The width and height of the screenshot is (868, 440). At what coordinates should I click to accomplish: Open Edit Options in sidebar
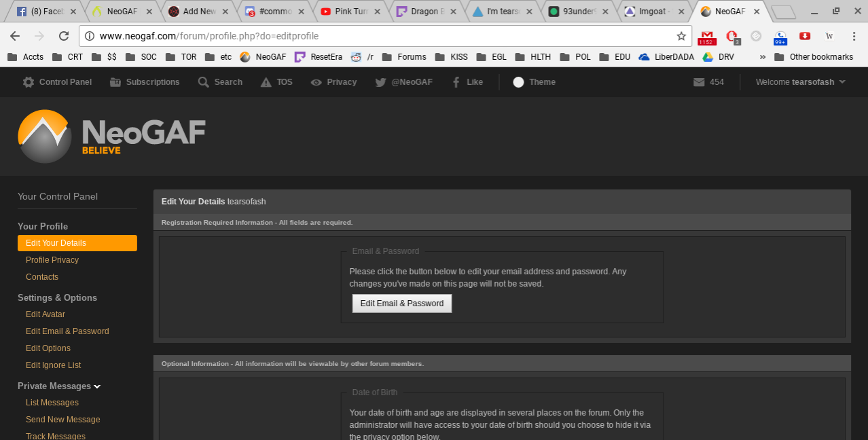(48, 348)
